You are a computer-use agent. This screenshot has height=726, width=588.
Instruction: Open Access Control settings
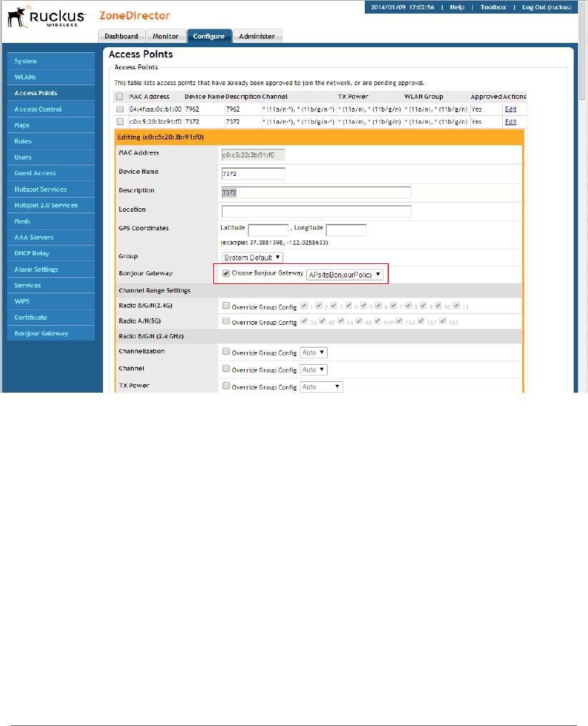click(51, 109)
